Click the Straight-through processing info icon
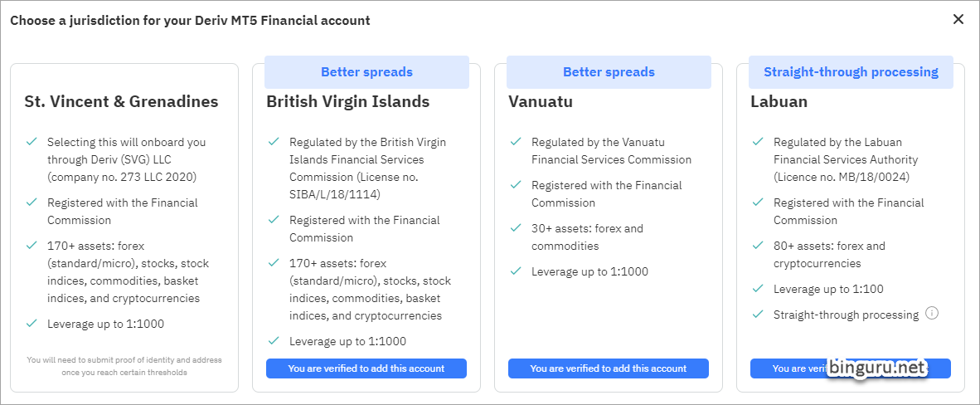 click(x=932, y=313)
